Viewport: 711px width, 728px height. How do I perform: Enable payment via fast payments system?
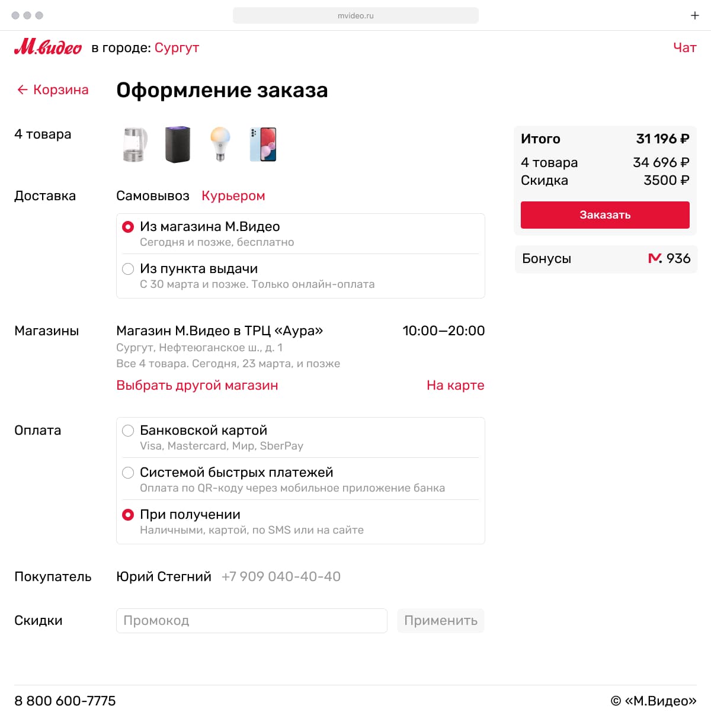128,473
